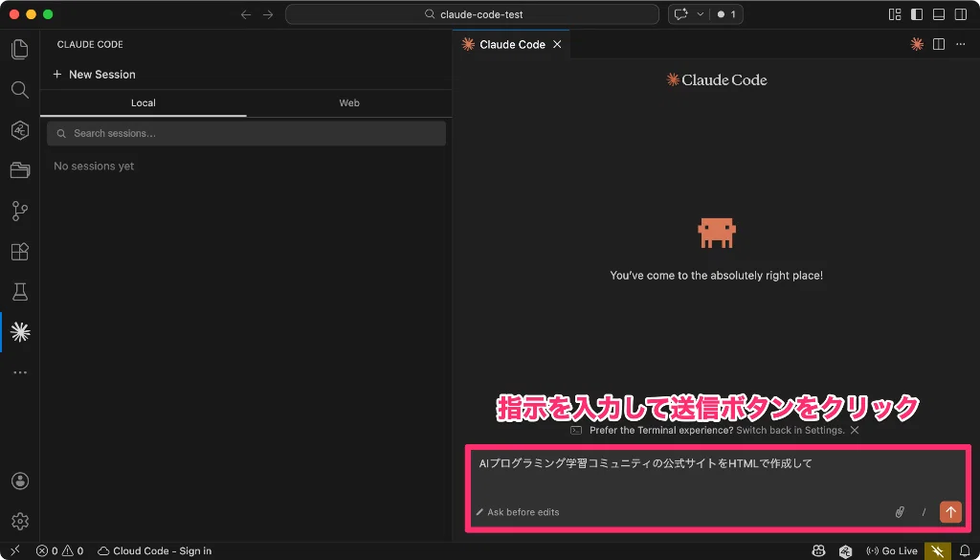This screenshot has height=560, width=980.
Task: Click the Switch back in Settings link
Action: coord(791,430)
